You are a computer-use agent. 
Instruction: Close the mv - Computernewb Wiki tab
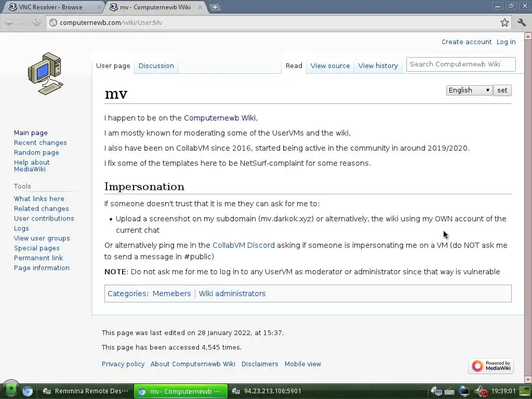[200, 7]
